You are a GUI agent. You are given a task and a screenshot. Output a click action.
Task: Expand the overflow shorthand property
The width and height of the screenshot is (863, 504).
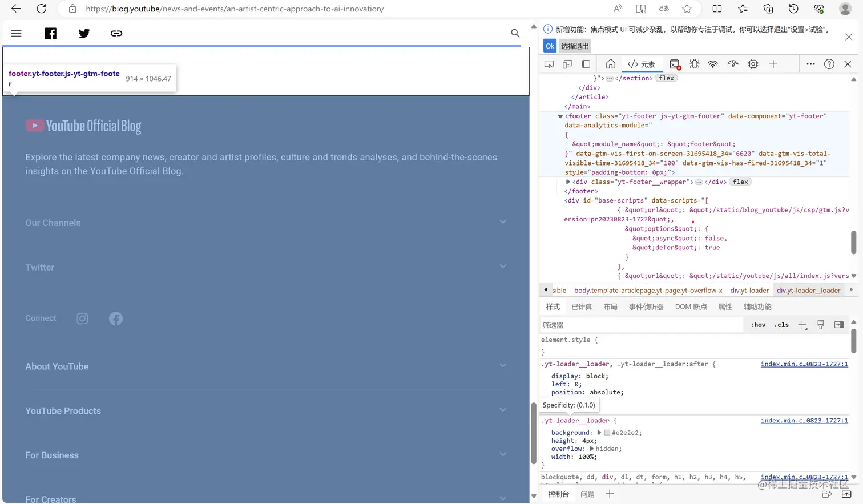[592, 449]
